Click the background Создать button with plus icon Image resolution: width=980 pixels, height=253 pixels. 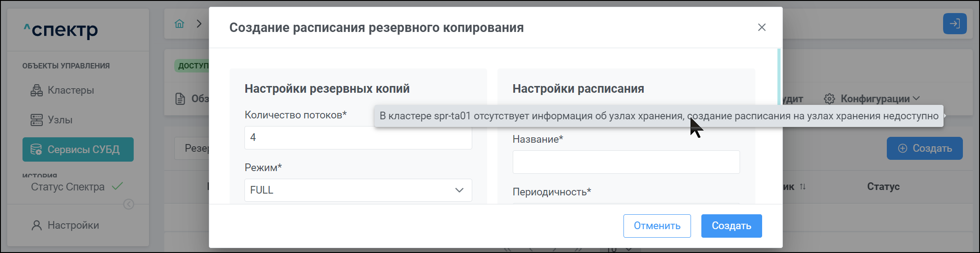pyautogui.click(x=924, y=149)
